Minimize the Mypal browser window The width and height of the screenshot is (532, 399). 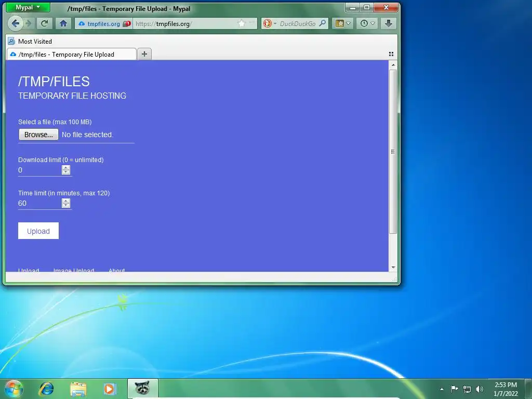pos(353,7)
